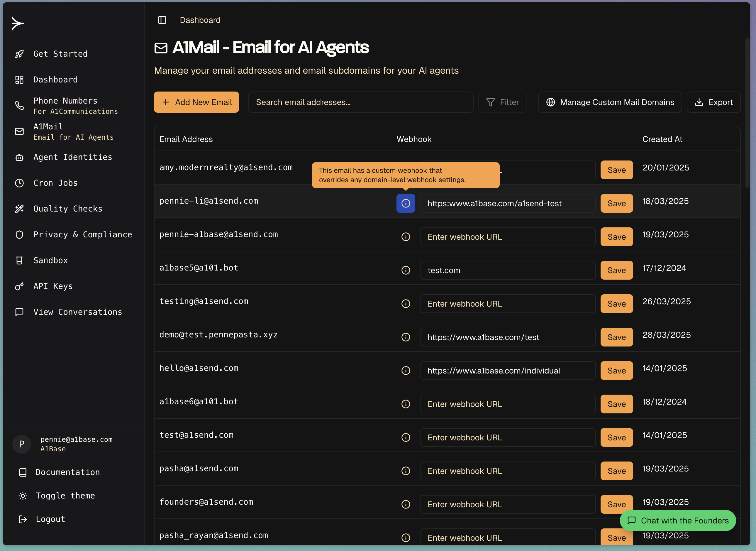756x551 pixels.
Task: Click info icon for a1base5@a101.bot
Action: pyautogui.click(x=406, y=270)
